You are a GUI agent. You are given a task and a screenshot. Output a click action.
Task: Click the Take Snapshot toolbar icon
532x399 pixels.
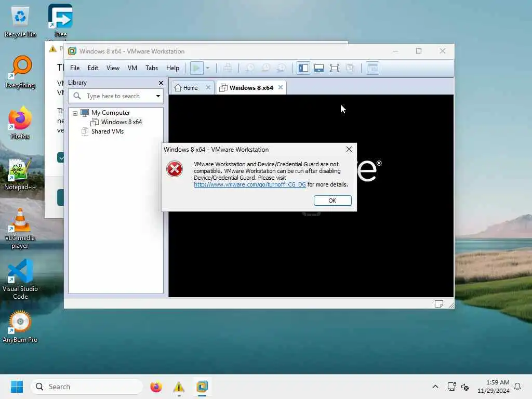pyautogui.click(x=249, y=68)
